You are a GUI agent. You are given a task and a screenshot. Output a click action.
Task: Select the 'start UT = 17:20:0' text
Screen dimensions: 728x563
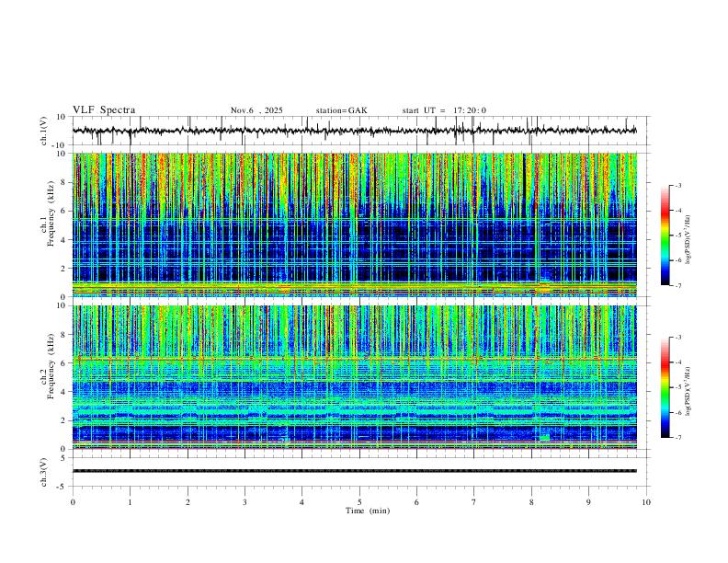coord(444,110)
